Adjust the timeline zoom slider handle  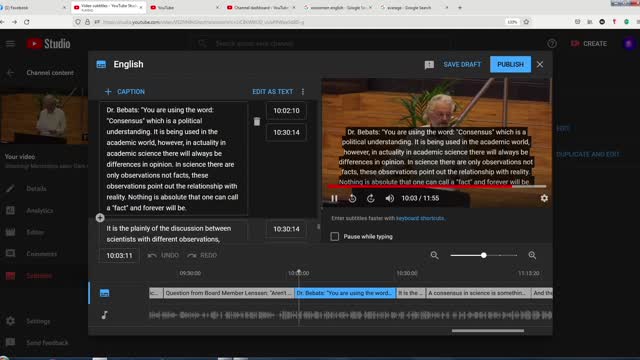(x=484, y=256)
